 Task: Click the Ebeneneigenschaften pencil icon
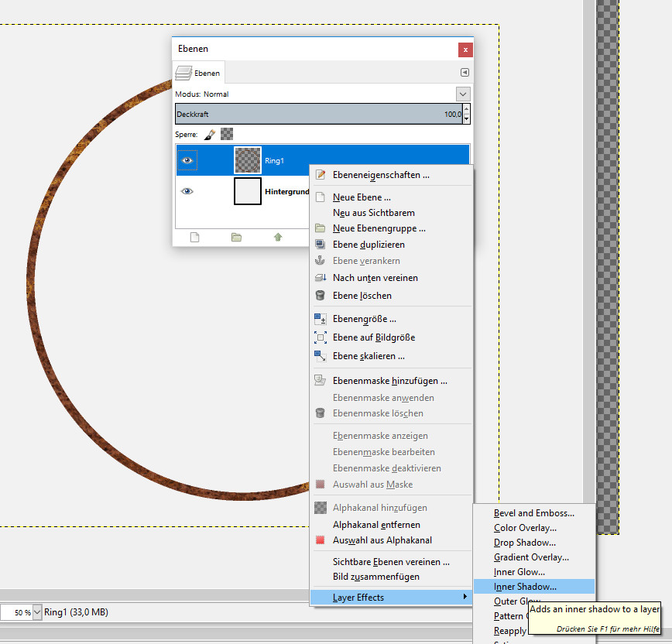321,175
